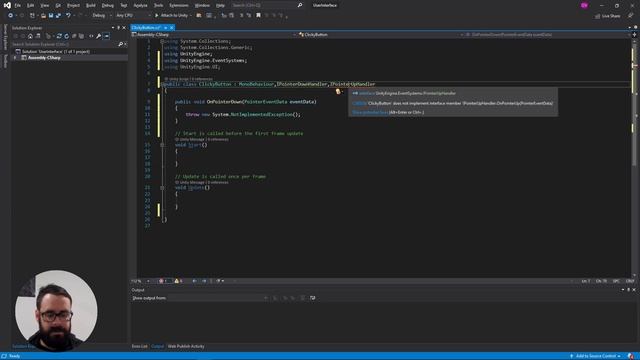Click the Solution Explorer Home icon
The height and width of the screenshot is (360, 640).
30,36
